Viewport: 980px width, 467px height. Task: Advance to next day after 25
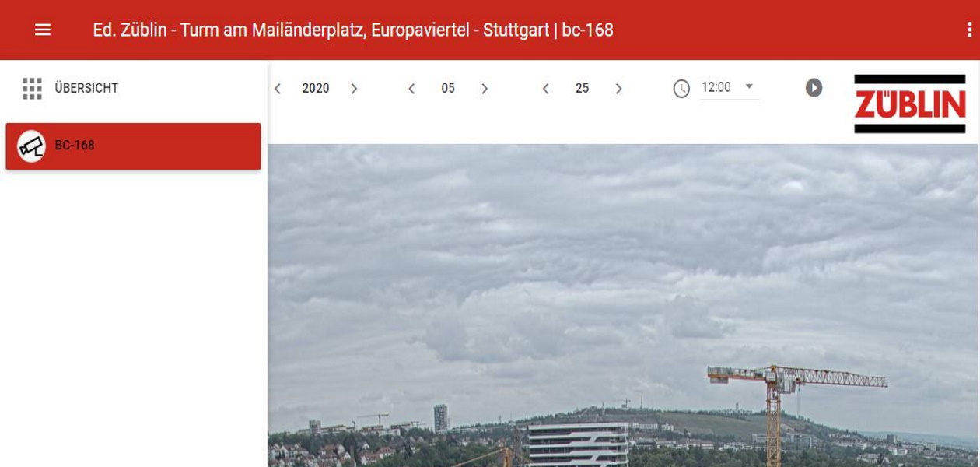coord(619,89)
